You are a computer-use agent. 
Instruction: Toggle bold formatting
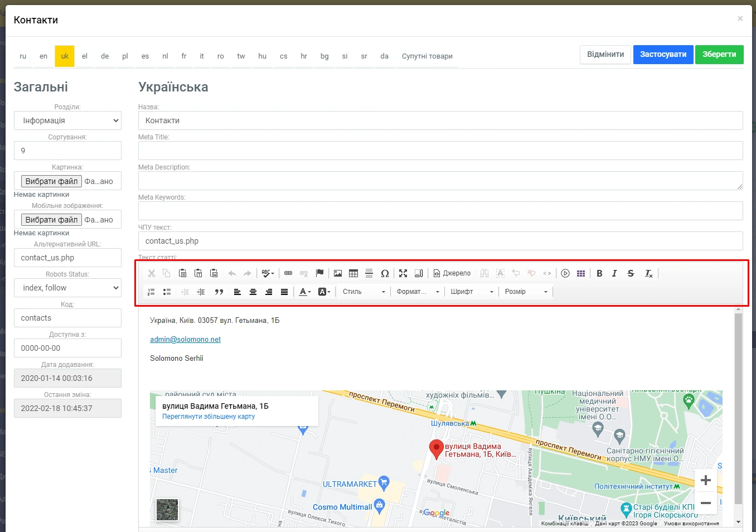(x=599, y=273)
